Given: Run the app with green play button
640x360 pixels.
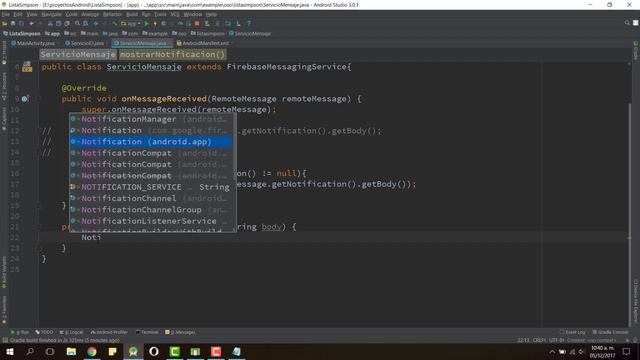Looking at the screenshot, I should coord(147,24).
